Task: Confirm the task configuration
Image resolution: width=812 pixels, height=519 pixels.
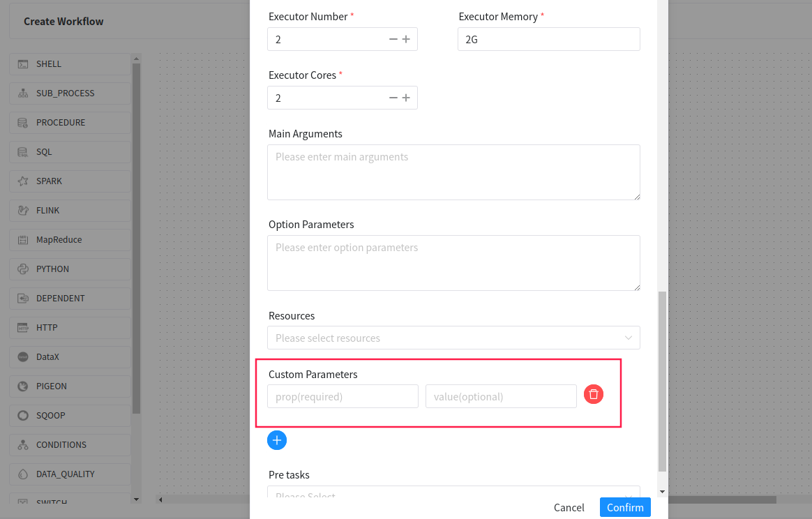Action: click(x=624, y=507)
